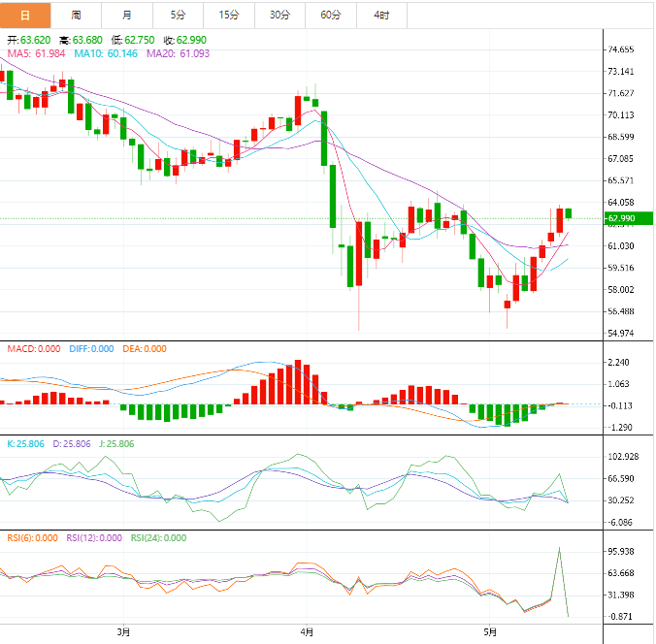656x644 pixels.
Task: Open the 15分 timeframe tab
Action: tap(229, 16)
